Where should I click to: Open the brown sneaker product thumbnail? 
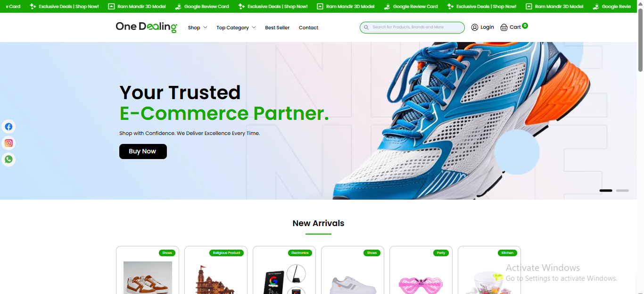(148, 277)
